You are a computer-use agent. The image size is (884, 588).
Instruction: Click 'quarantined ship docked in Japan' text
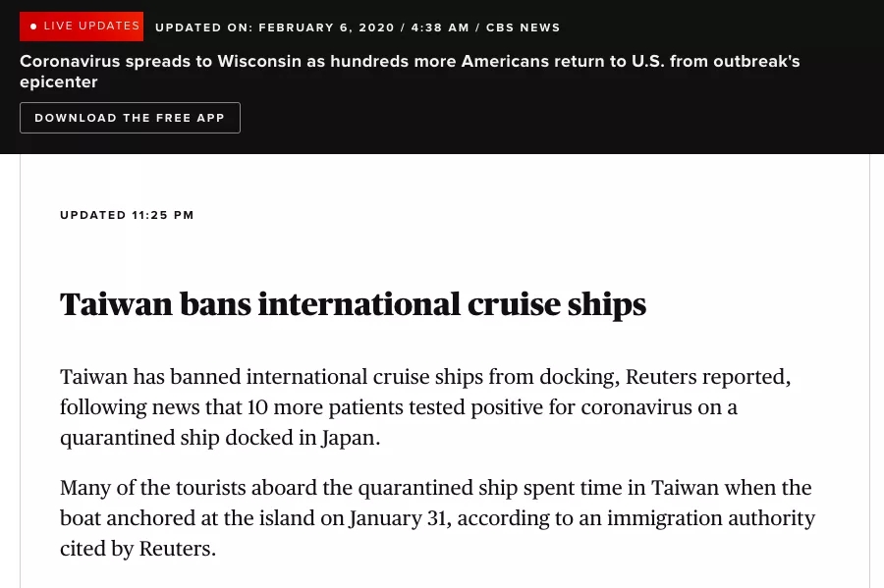click(x=218, y=438)
